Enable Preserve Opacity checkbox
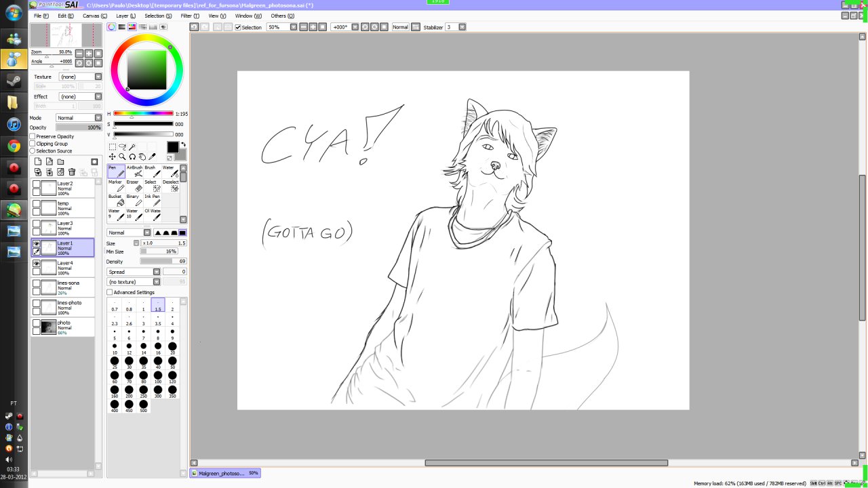The width and height of the screenshot is (868, 488). coord(33,136)
